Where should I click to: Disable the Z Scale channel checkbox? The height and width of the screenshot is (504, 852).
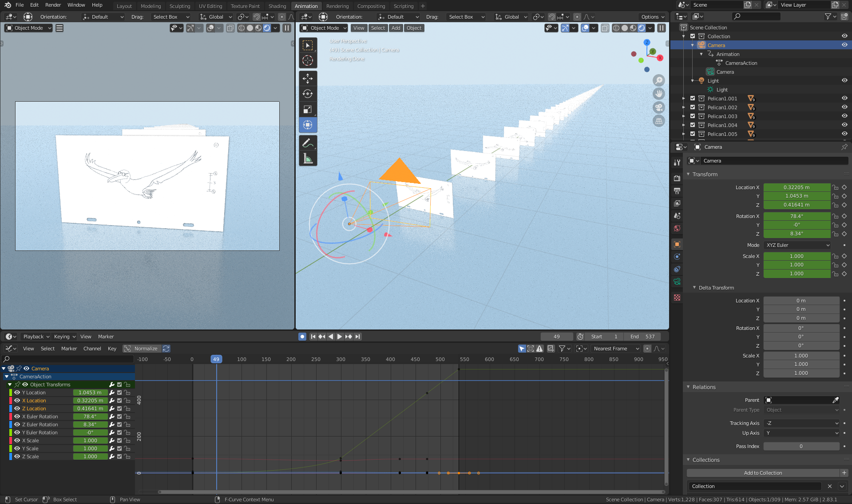click(x=119, y=456)
